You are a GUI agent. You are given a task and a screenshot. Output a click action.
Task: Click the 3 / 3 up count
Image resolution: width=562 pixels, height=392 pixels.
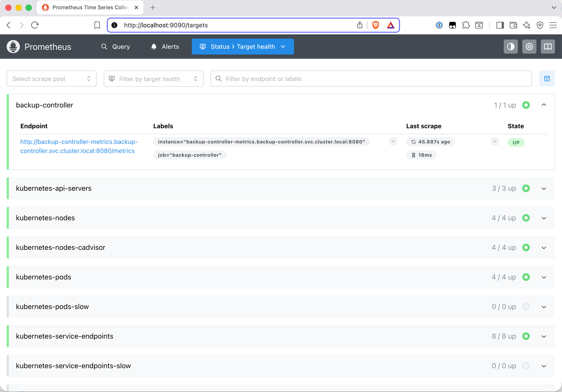click(x=504, y=188)
